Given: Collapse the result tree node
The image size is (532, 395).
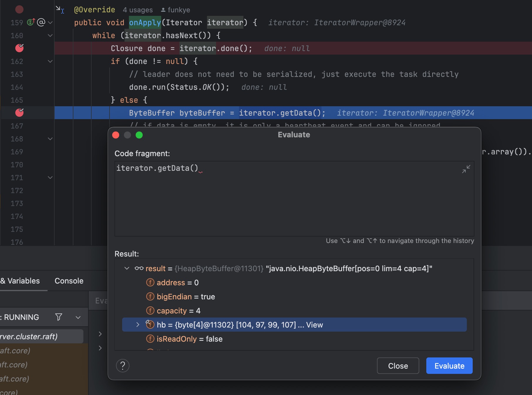Looking at the screenshot, I should tap(127, 268).
